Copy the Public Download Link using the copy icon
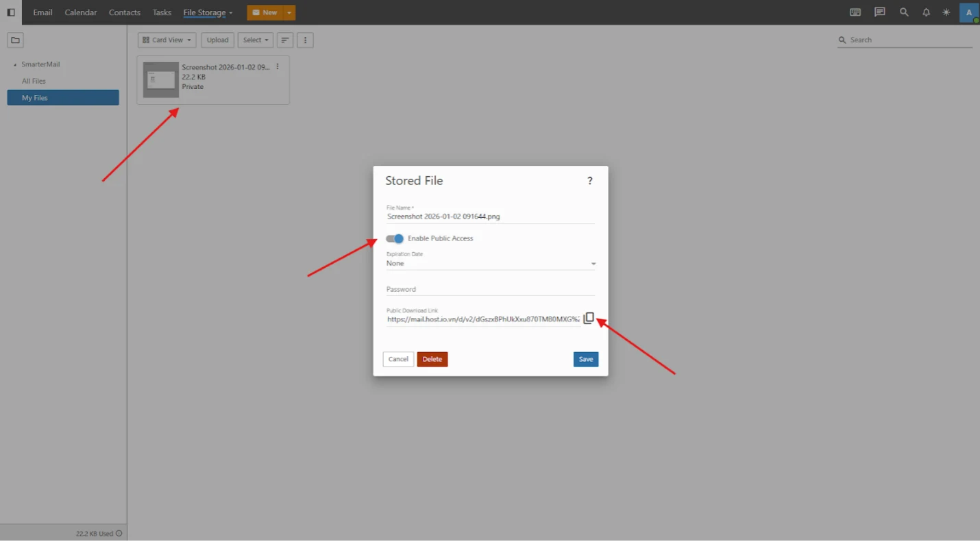This screenshot has width=980, height=544. click(589, 319)
